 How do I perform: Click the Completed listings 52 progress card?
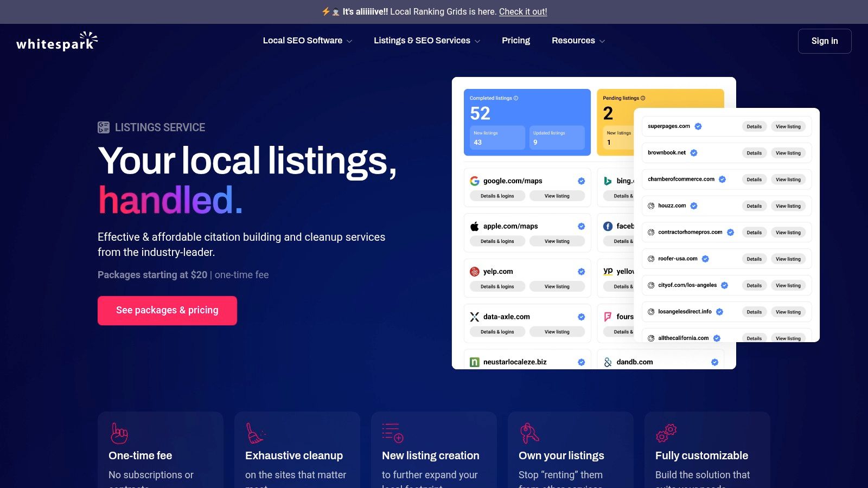pyautogui.click(x=527, y=122)
